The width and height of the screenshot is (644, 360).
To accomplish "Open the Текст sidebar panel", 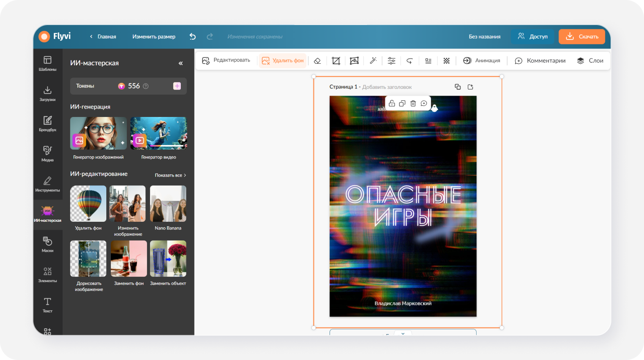I will [47, 305].
